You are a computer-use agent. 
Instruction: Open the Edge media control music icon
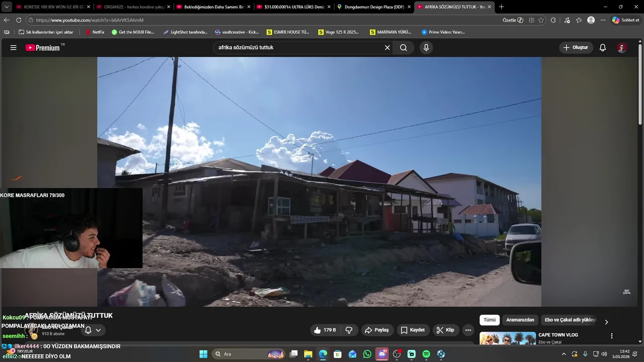click(x=567, y=20)
